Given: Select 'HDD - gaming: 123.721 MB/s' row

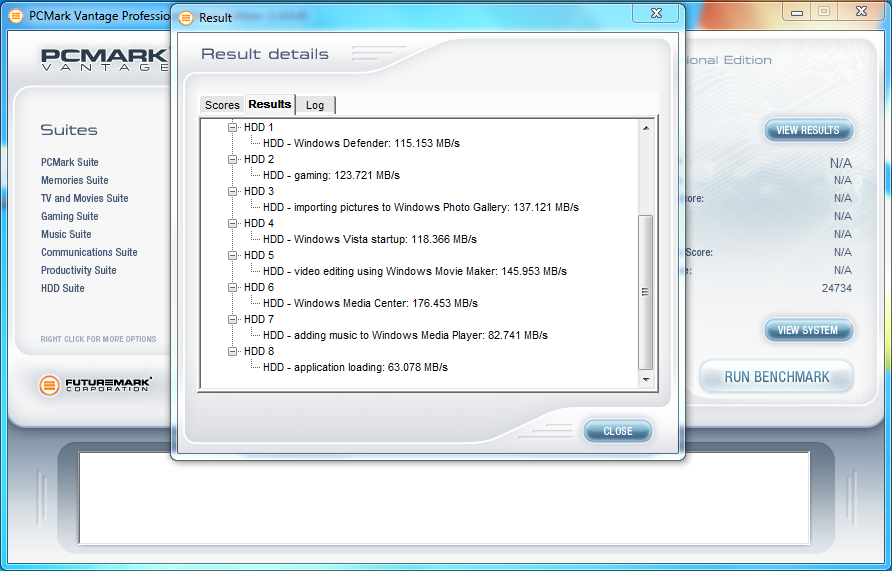Looking at the screenshot, I should tap(331, 175).
